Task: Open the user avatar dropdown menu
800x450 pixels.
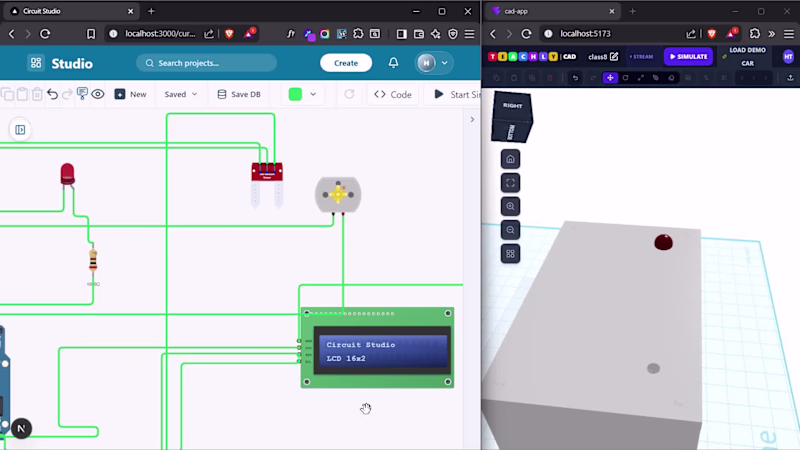Action: [x=433, y=63]
